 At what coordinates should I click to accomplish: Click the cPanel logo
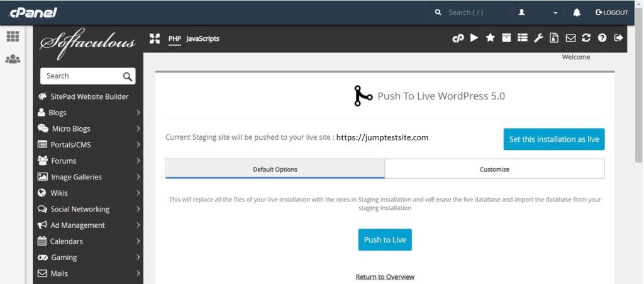click(x=33, y=13)
